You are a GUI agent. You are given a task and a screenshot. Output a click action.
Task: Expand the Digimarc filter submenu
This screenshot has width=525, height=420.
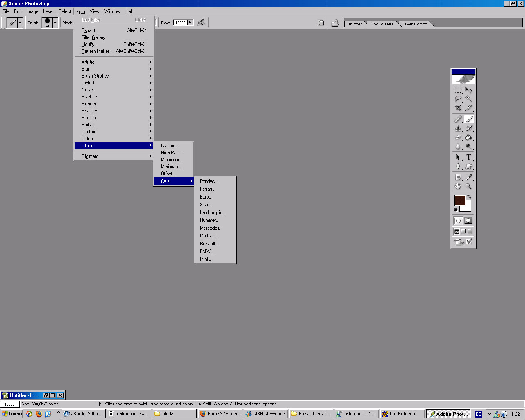[114, 156]
